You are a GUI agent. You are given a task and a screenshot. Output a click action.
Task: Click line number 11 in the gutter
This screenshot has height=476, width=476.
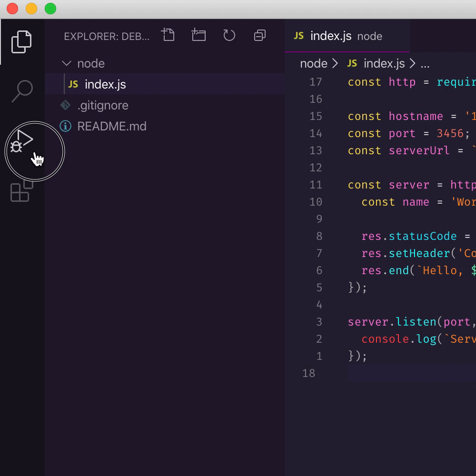[316, 185]
